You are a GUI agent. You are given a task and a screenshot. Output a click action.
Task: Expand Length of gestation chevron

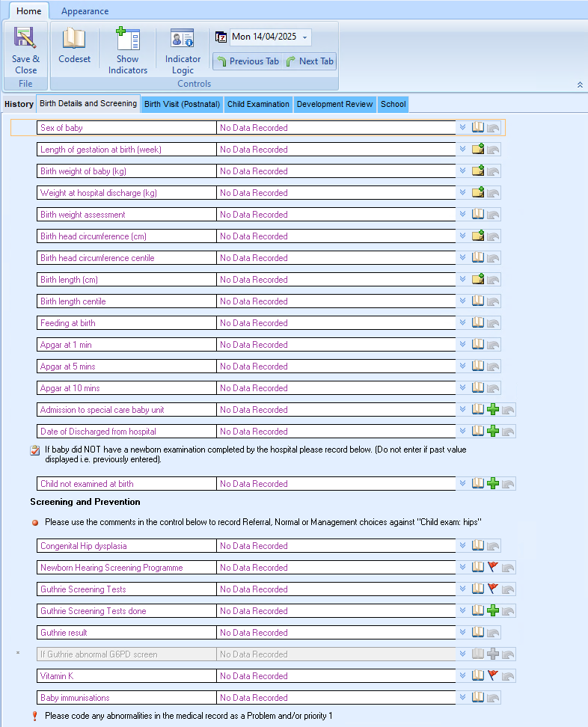[462, 149]
